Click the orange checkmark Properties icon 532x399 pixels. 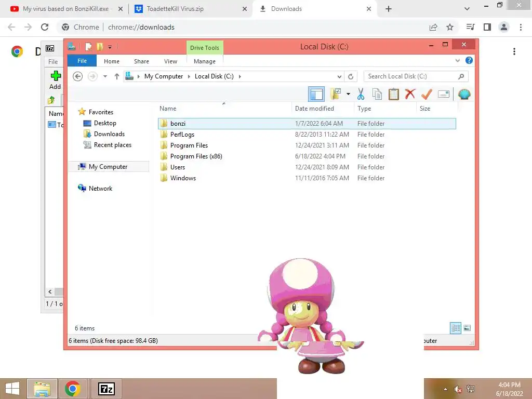click(427, 94)
